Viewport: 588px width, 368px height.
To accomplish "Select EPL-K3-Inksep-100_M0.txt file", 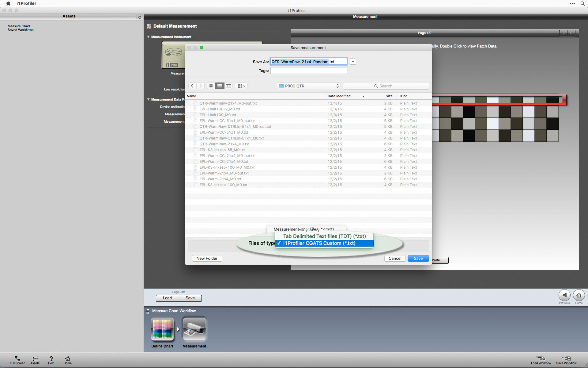I will tap(308, 185).
